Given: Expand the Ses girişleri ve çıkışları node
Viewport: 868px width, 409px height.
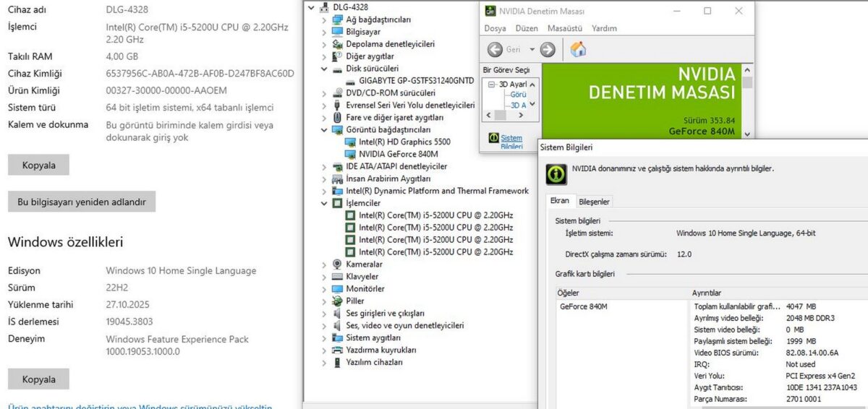Looking at the screenshot, I should pyautogui.click(x=324, y=314).
